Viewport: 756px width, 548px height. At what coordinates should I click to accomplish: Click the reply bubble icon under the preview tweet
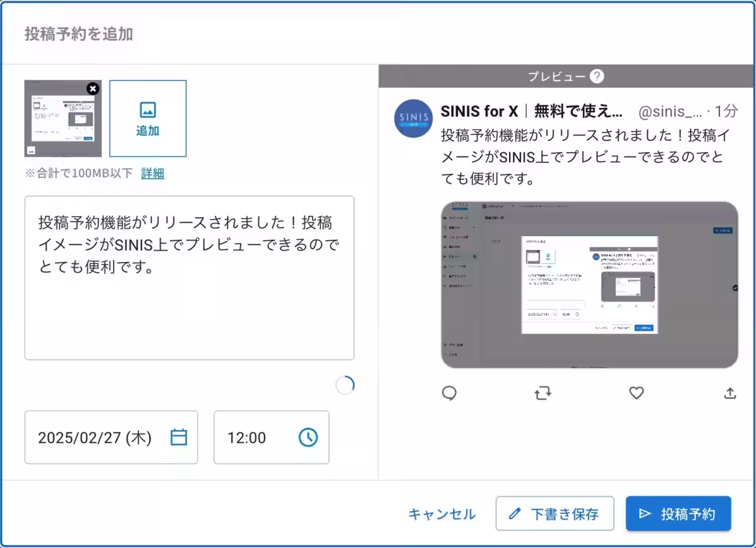point(449,393)
